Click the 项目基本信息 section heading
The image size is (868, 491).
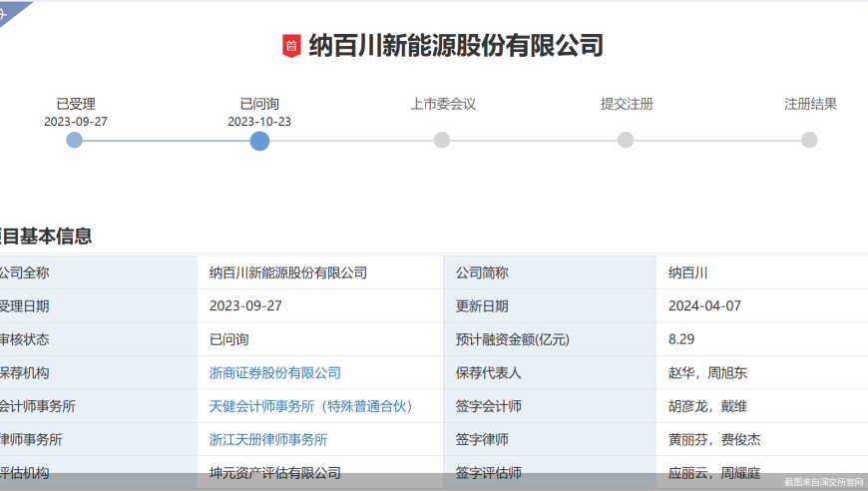pos(45,237)
